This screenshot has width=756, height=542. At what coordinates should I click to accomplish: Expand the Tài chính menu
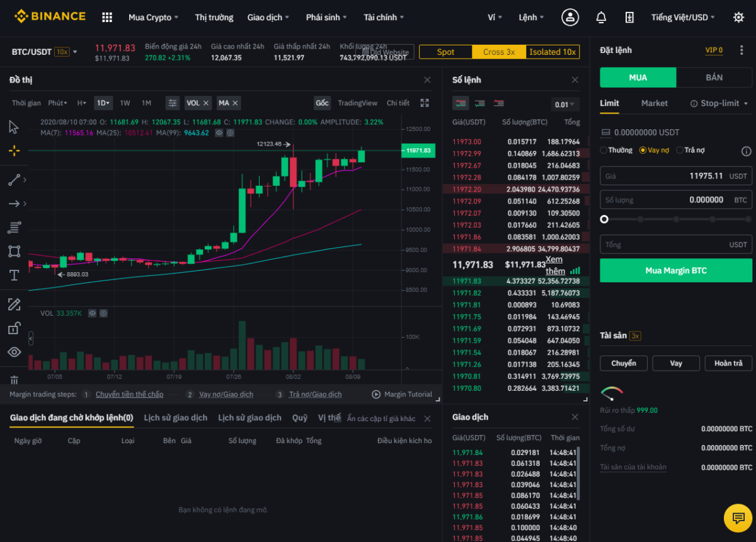pos(384,18)
